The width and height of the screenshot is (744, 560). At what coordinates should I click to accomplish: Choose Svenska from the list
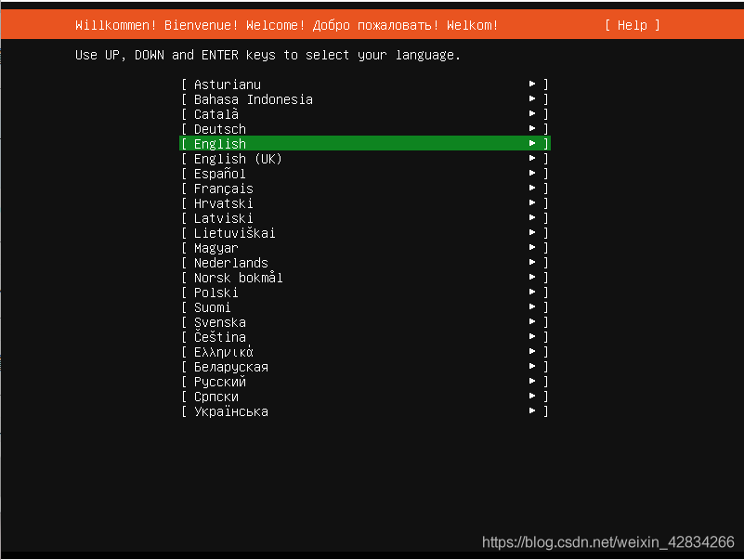[x=365, y=322]
